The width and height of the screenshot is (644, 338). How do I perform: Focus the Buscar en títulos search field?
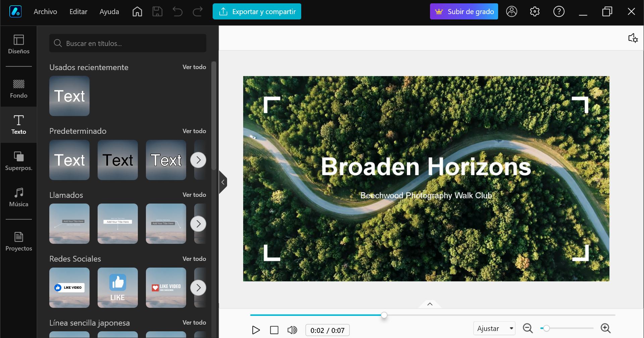pos(128,43)
